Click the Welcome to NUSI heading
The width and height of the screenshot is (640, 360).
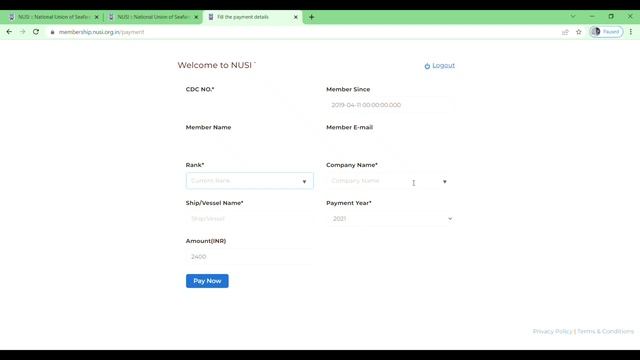[x=215, y=65]
